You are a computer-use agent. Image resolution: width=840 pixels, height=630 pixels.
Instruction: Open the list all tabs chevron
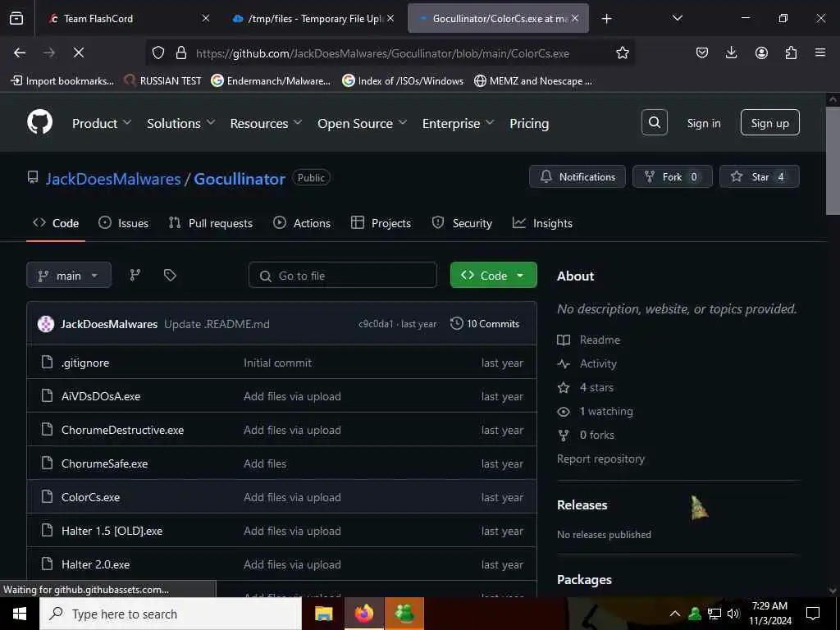(677, 19)
